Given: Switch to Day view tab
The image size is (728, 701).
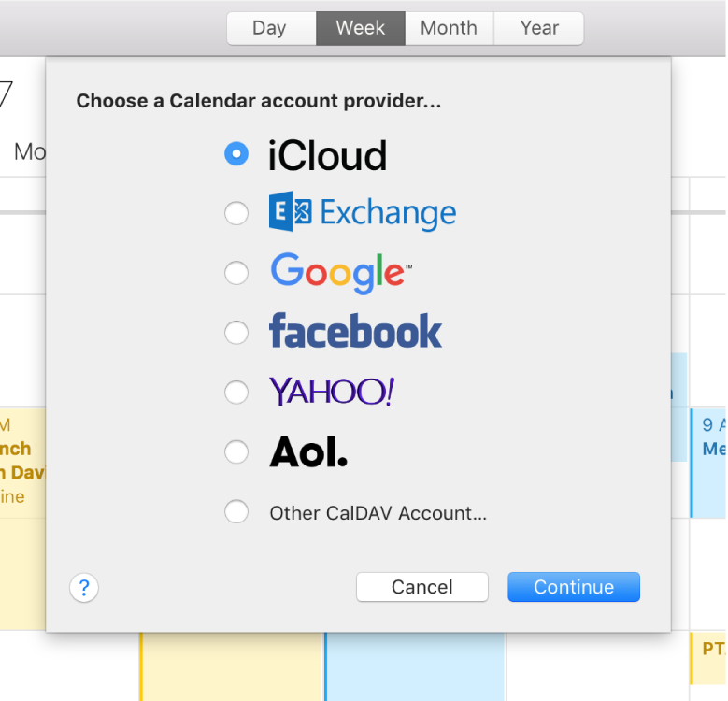Looking at the screenshot, I should [269, 28].
